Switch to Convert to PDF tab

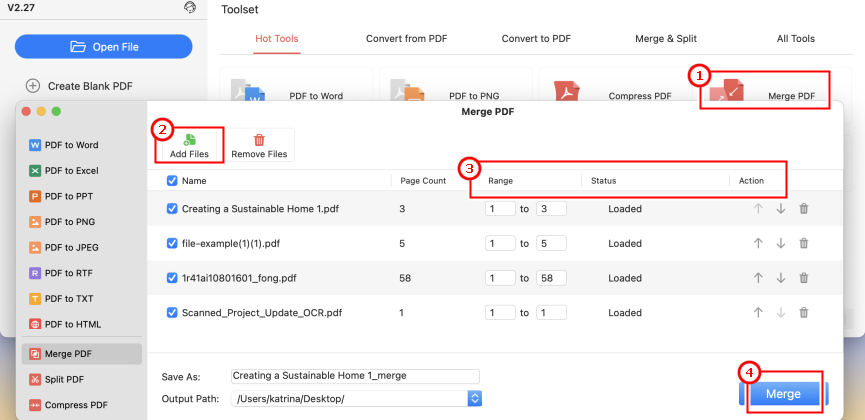click(x=536, y=39)
